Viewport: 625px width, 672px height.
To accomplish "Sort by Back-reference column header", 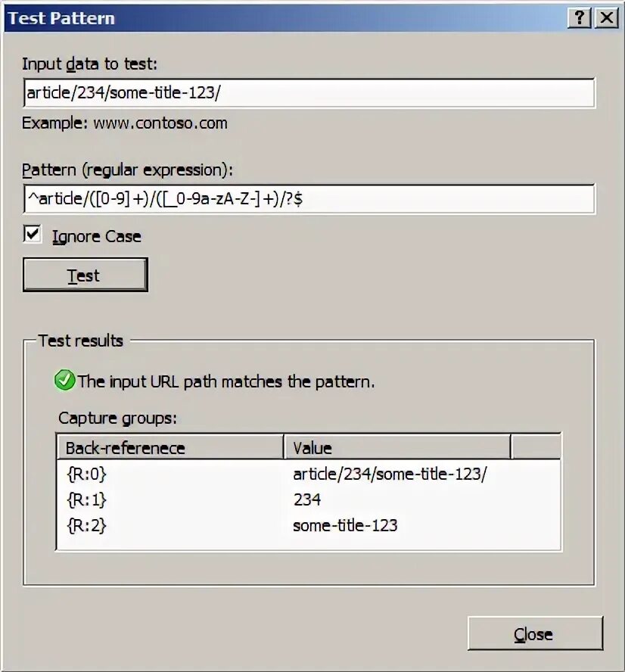I will click(x=170, y=447).
